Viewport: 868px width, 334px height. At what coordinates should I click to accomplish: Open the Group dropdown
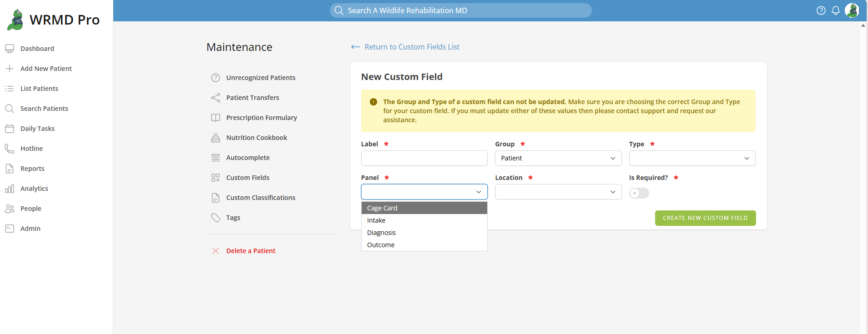[558, 158]
